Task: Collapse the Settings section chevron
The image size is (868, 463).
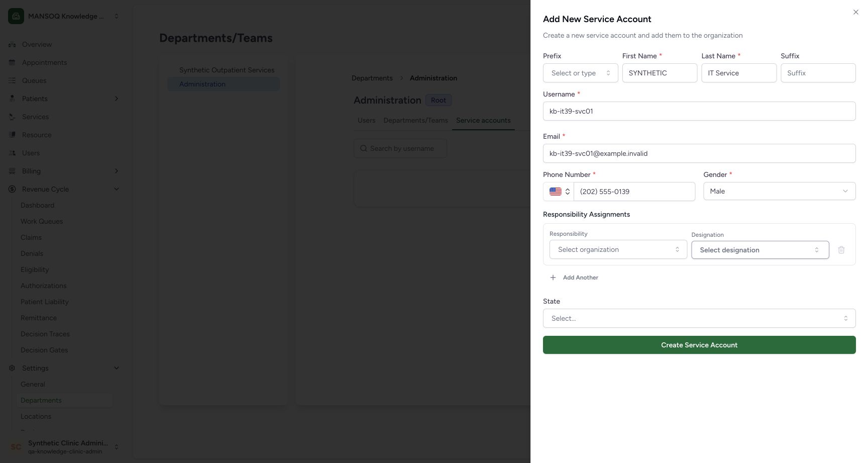Action: click(x=117, y=368)
